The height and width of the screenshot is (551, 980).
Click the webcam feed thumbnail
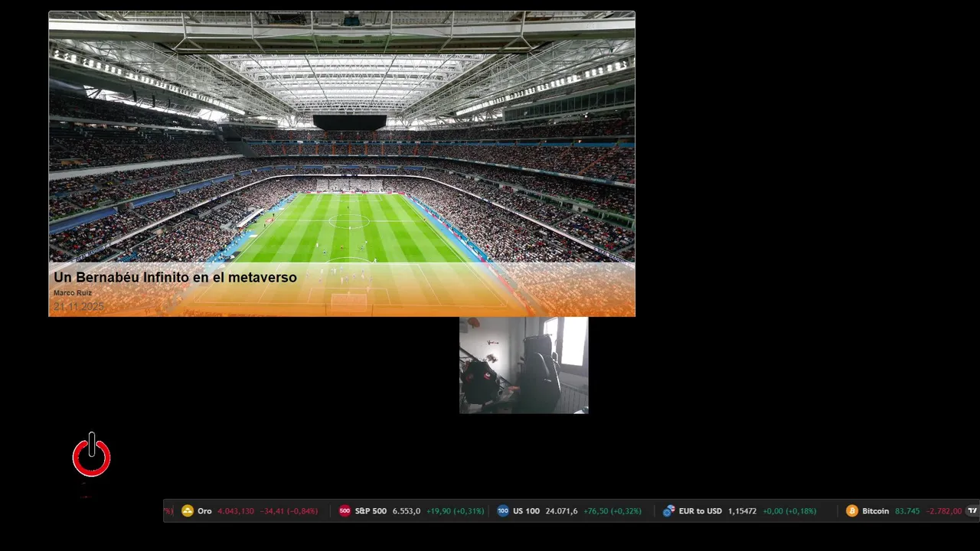tap(524, 365)
